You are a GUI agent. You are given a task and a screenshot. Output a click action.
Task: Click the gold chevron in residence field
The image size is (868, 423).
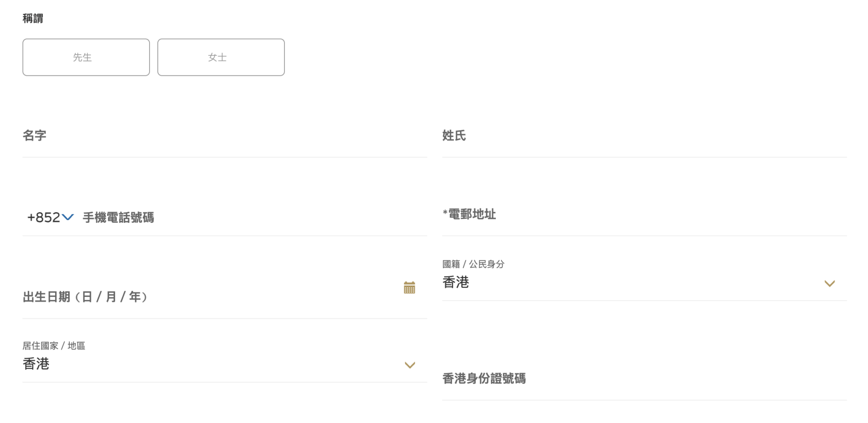(x=410, y=365)
